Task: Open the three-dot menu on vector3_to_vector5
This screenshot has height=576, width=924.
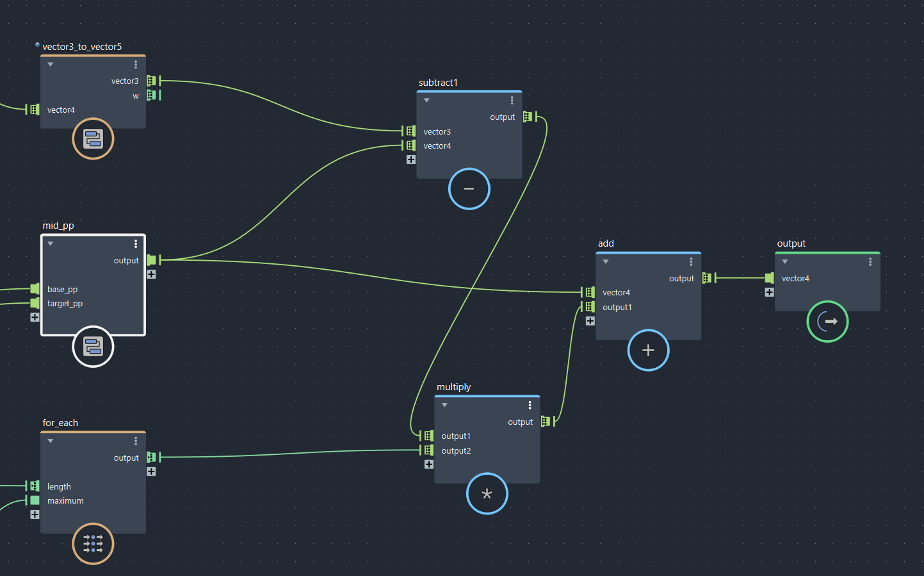Action: 136,65
